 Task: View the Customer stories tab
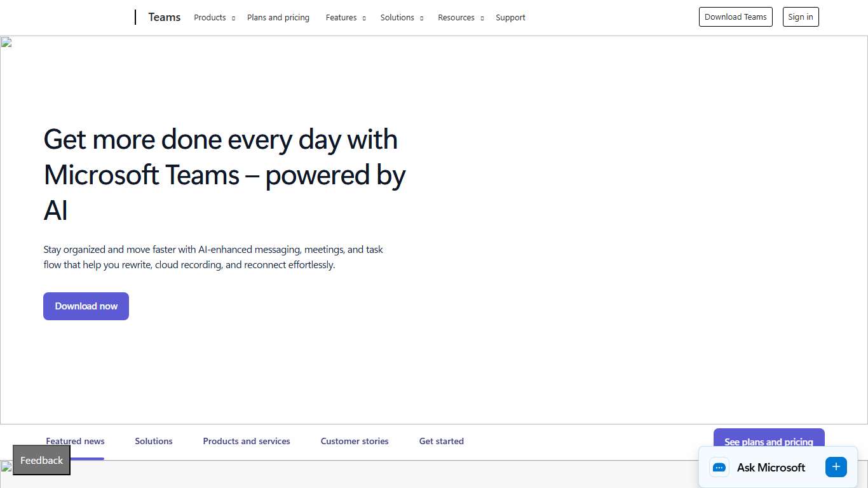click(354, 441)
